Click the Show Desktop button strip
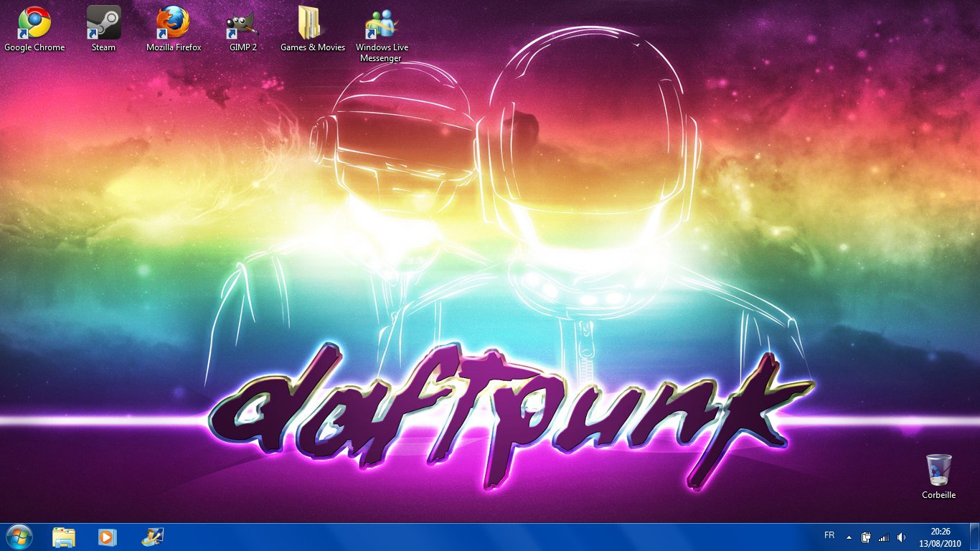The height and width of the screenshot is (551, 980). [x=974, y=537]
